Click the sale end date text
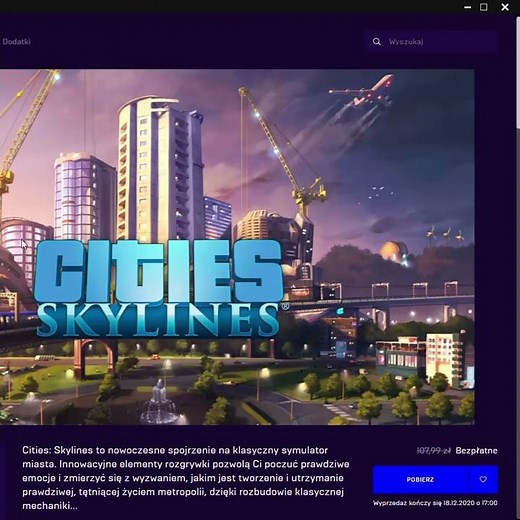 [x=435, y=503]
